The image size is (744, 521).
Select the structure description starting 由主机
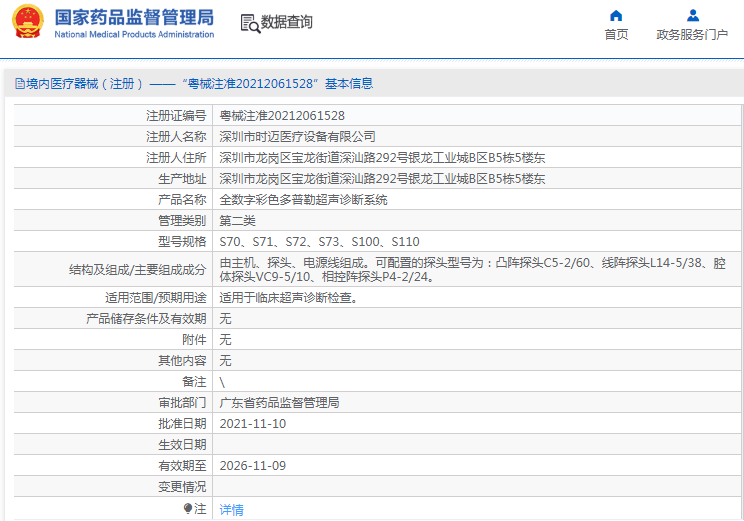473,270
